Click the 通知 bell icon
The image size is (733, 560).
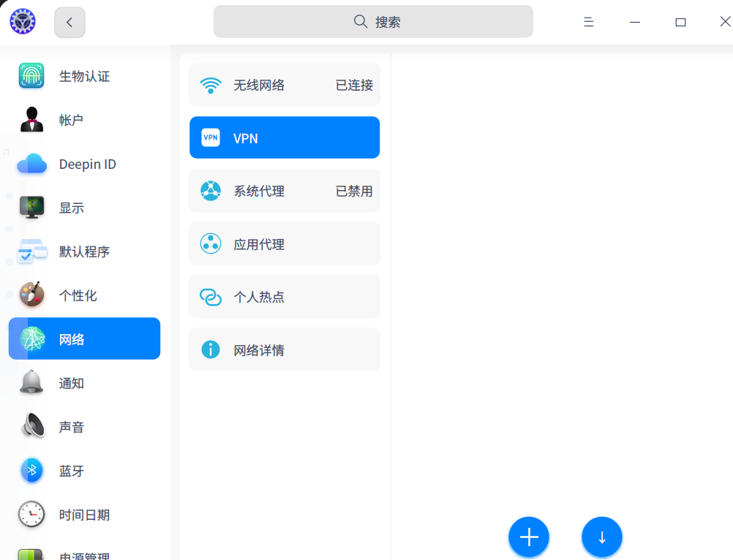31,382
